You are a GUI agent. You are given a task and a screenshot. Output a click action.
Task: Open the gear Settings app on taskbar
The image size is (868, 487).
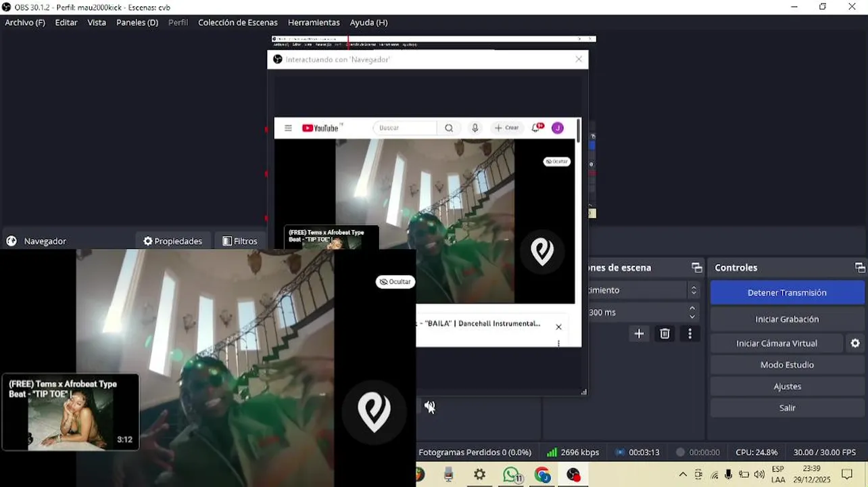point(480,475)
